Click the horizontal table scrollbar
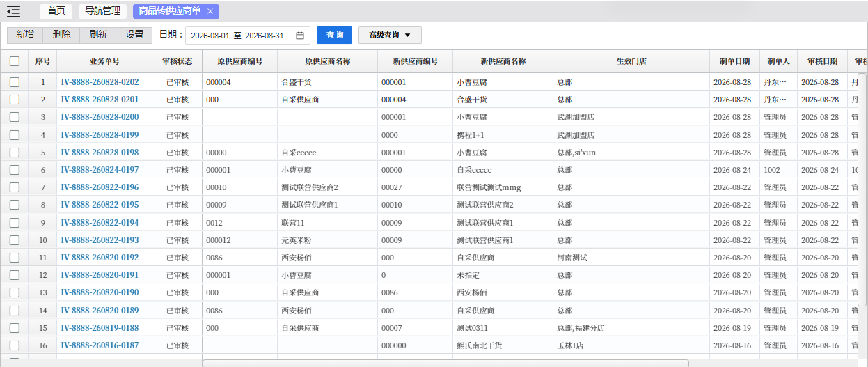This screenshot has width=868, height=367. [445, 363]
